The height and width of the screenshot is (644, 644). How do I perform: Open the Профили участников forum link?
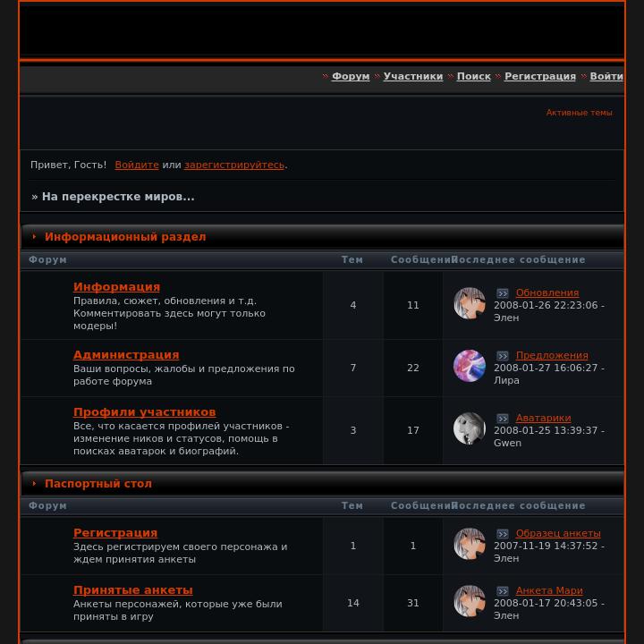pyautogui.click(x=145, y=412)
